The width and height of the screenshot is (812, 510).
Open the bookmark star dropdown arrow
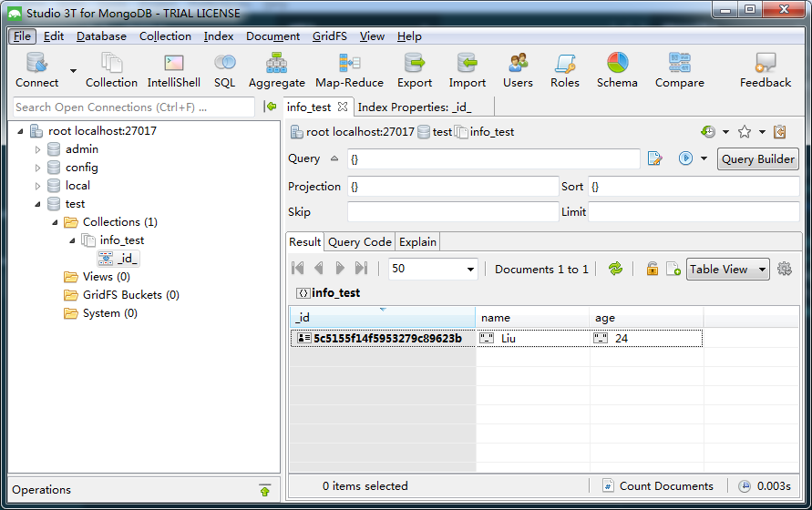(x=762, y=132)
